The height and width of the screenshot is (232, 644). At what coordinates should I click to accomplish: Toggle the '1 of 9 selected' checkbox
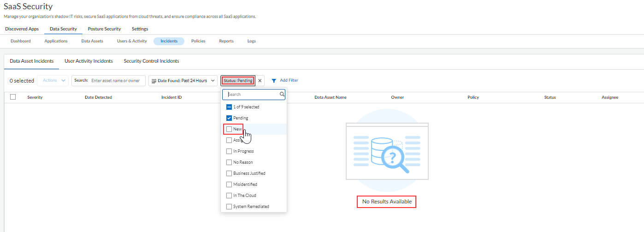pos(229,107)
